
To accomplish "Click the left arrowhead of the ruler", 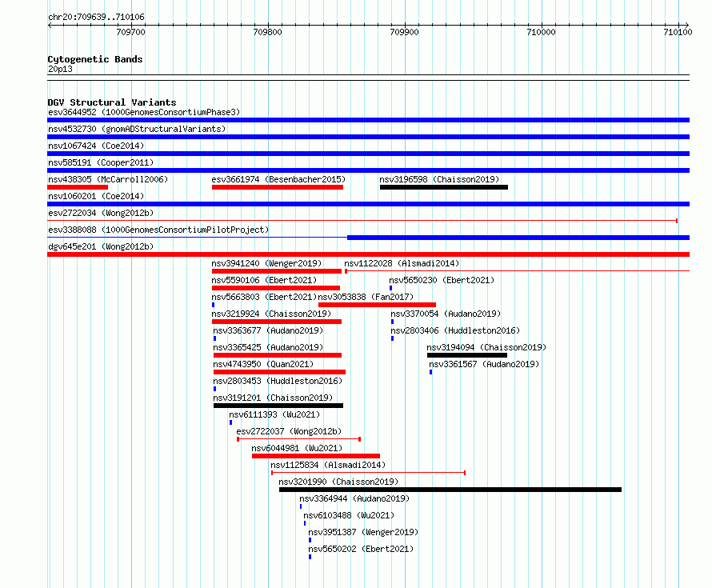I will pyautogui.click(x=50, y=25).
